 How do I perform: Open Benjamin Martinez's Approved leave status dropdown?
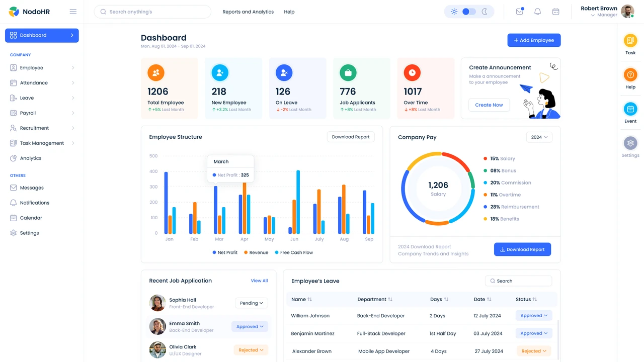point(534,333)
